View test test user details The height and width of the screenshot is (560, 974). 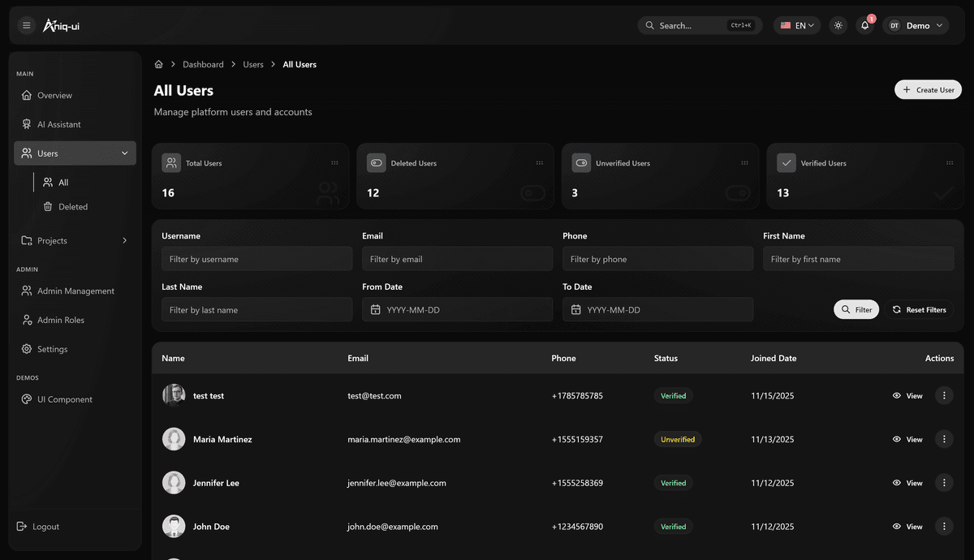pyautogui.click(x=907, y=396)
